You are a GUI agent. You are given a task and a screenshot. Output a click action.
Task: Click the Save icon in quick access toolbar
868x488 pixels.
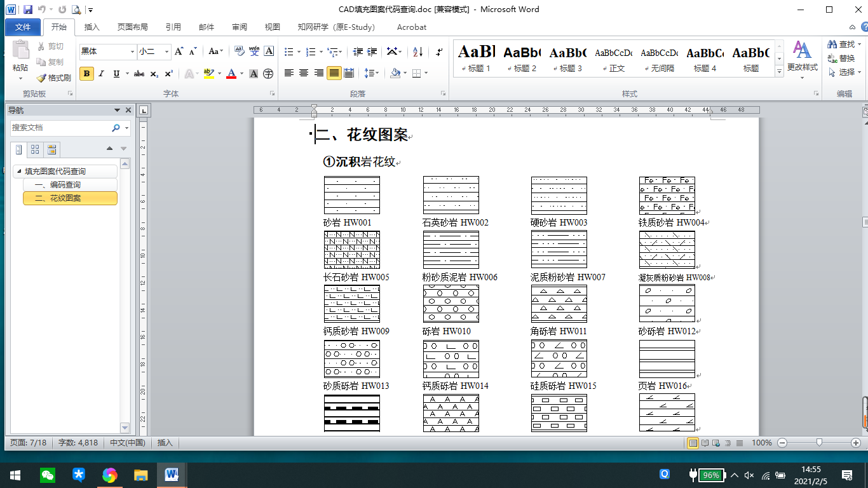[x=27, y=10]
